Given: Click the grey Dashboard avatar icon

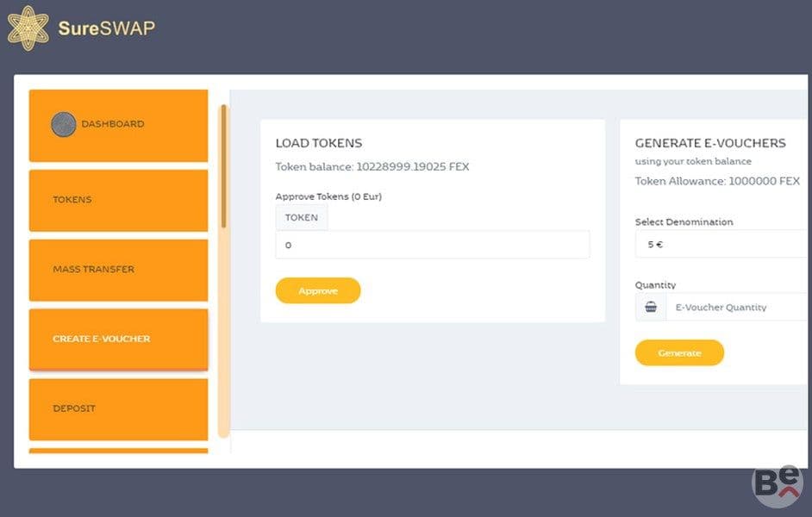Looking at the screenshot, I should click(64, 124).
